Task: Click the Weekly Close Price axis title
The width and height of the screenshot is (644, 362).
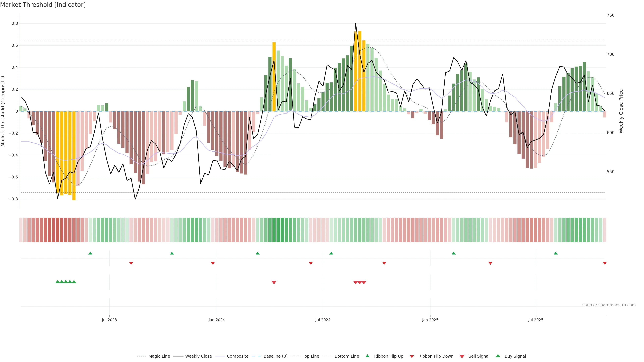Action: pos(621,111)
